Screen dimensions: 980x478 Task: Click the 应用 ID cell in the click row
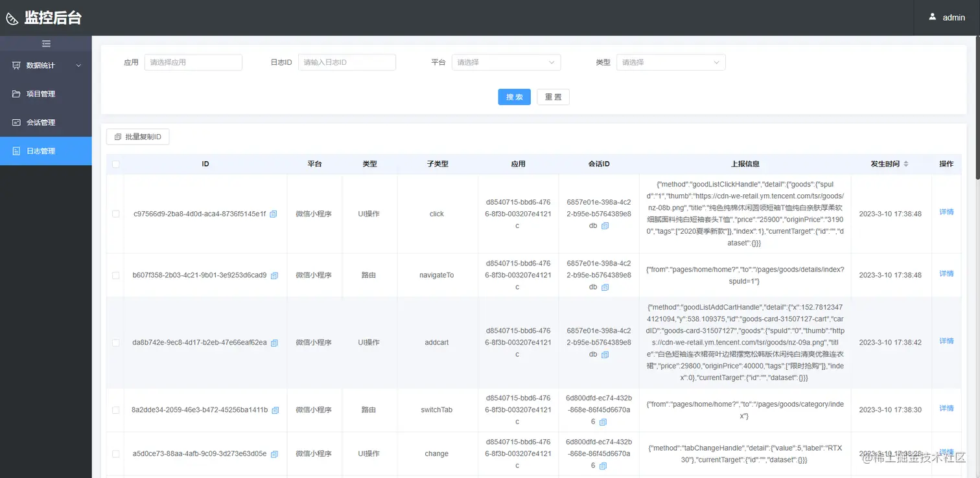518,214
